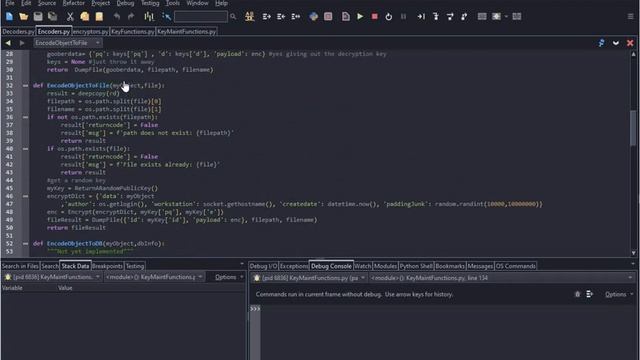Open a file using the folder icon
Viewport: 640px width, 360px height.
23,16
